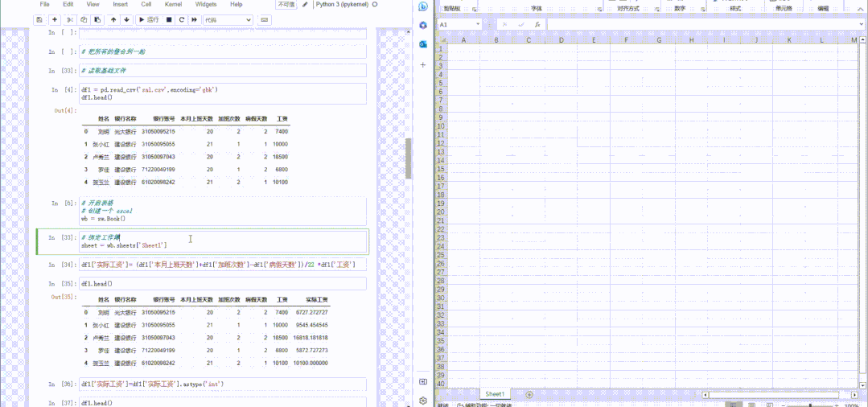Add a new sheet with the plus circle
The image size is (868, 407).
point(529,394)
